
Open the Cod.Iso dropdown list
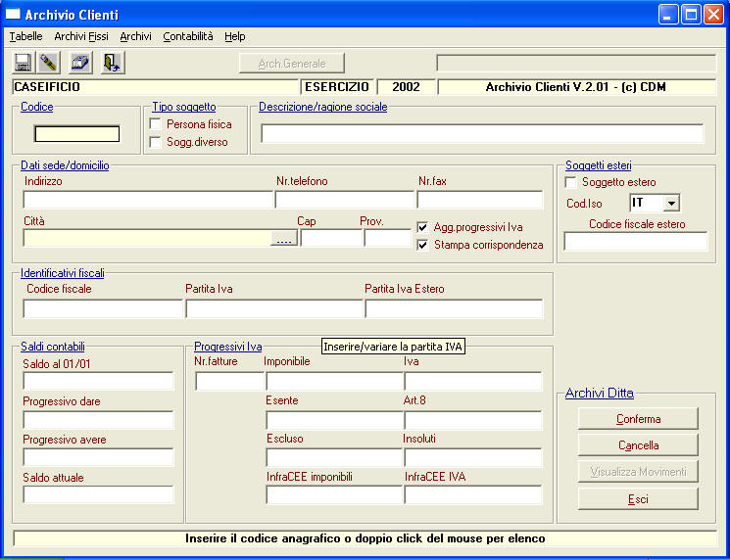(x=671, y=204)
